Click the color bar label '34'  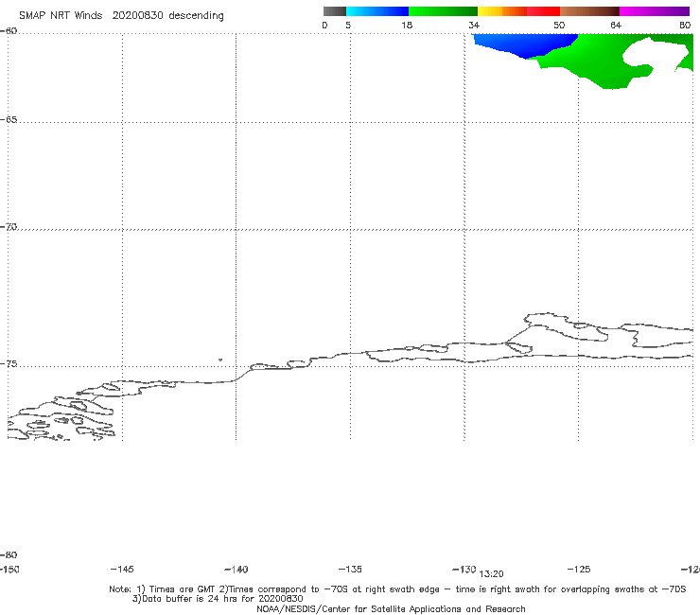474,25
